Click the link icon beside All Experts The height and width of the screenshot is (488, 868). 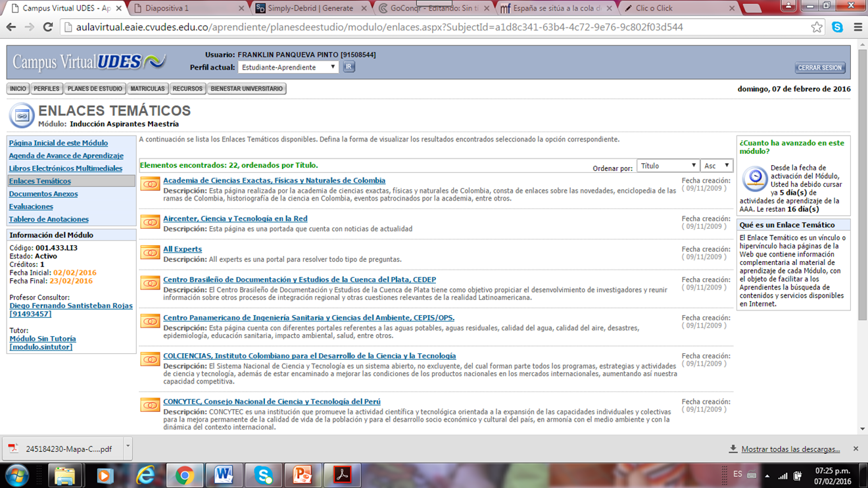click(150, 253)
